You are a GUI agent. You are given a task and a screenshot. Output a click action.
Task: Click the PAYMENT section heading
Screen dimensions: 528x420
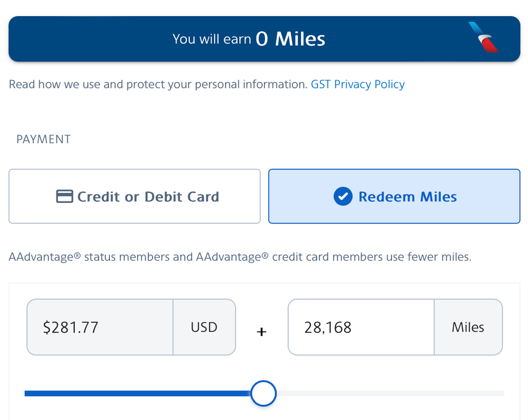[43, 139]
